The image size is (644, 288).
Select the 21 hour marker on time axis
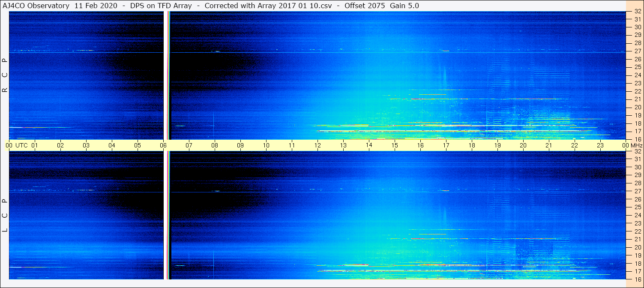(x=549, y=145)
